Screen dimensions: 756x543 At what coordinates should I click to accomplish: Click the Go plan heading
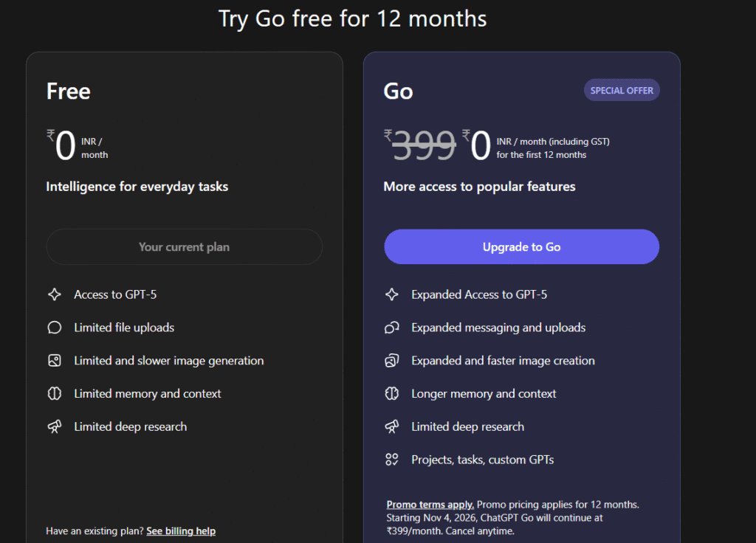(x=398, y=91)
